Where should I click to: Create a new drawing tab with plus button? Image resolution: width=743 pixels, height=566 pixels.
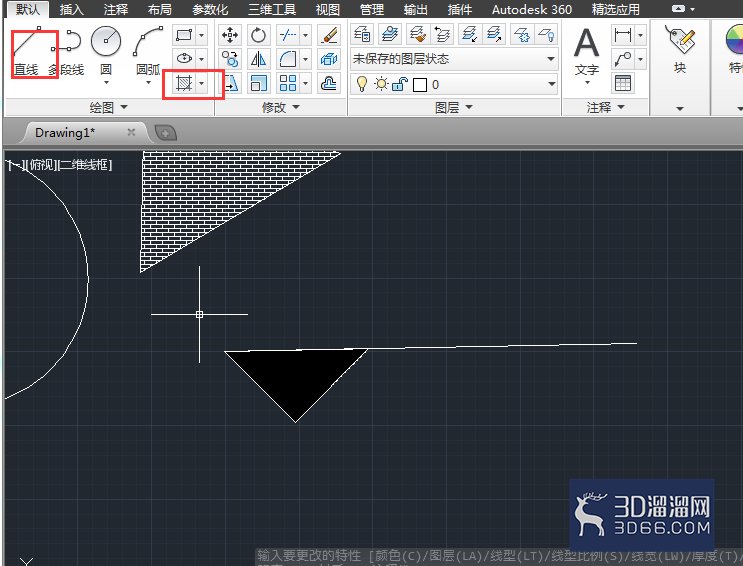[165, 133]
